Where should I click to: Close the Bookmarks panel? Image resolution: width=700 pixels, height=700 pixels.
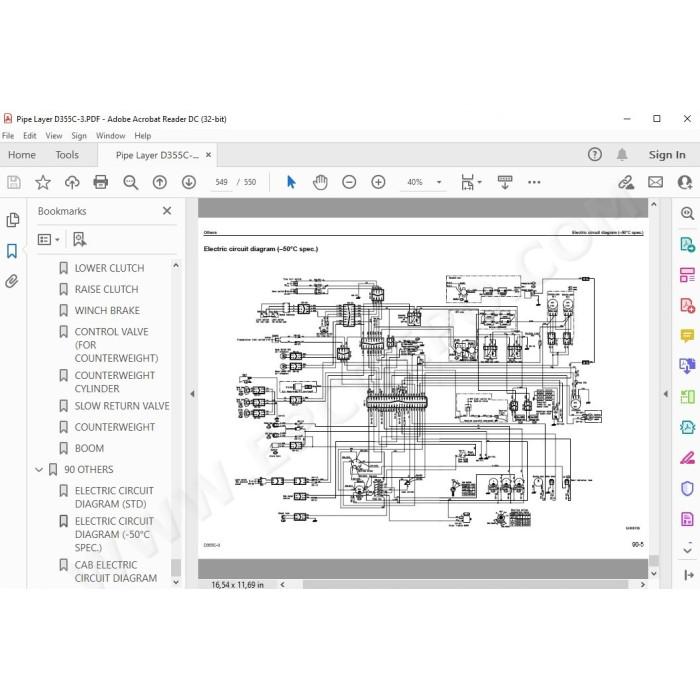coord(167,211)
